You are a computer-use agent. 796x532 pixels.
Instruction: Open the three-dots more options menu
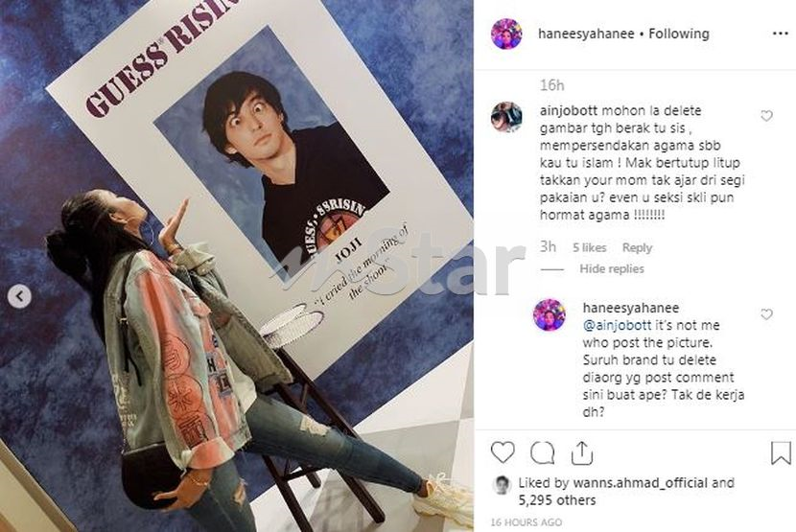[781, 34]
